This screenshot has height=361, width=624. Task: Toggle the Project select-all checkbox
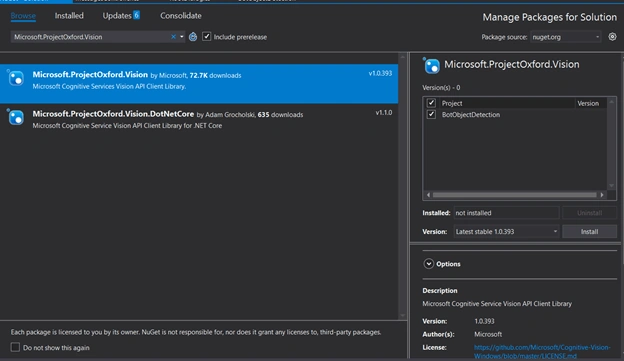coord(431,103)
